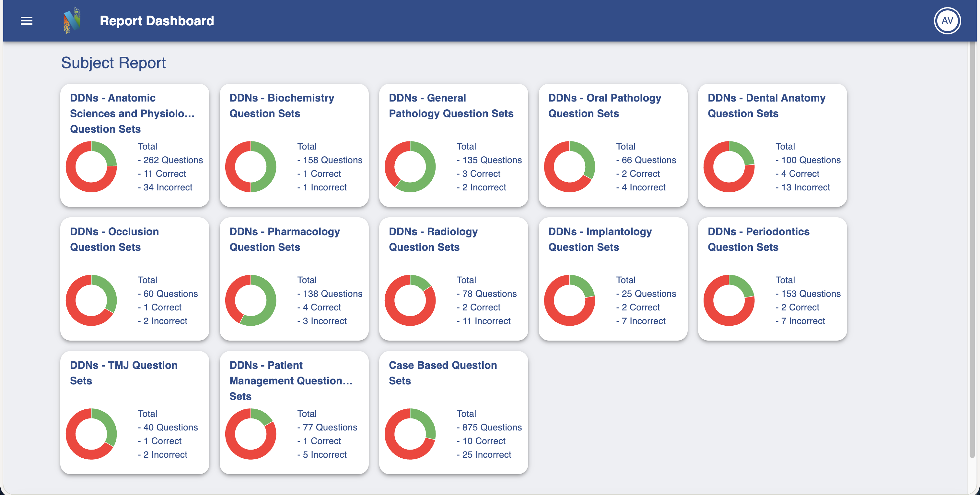Click the Radiology donut chart
The image size is (980, 495).
pos(410,300)
